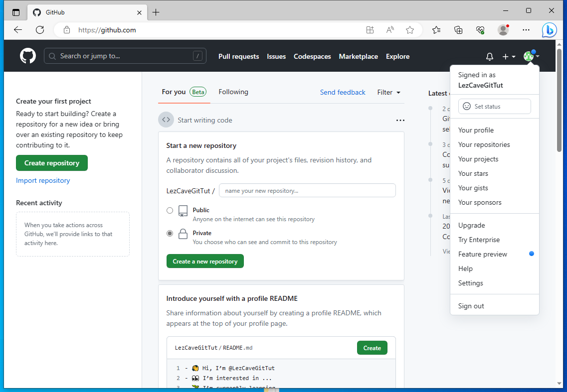Screen dimensions: 567x392
Task: Open a new browser tab
Action: click(x=156, y=12)
